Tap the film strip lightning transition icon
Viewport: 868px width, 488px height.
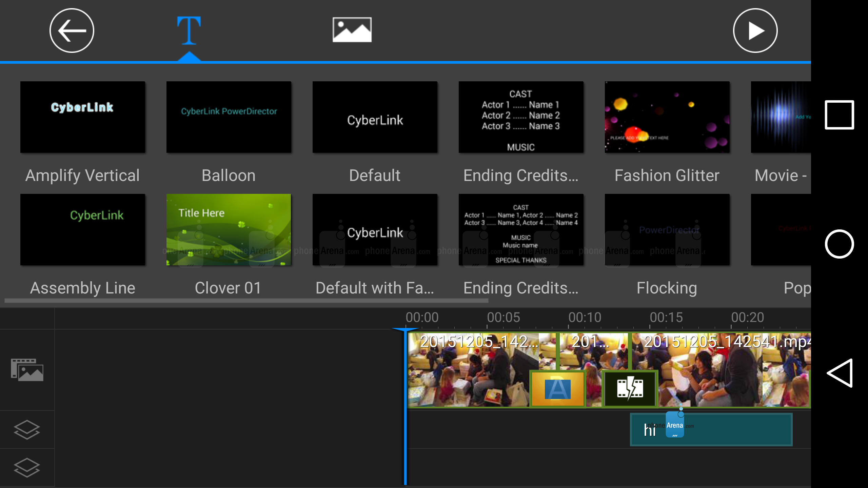pos(630,389)
